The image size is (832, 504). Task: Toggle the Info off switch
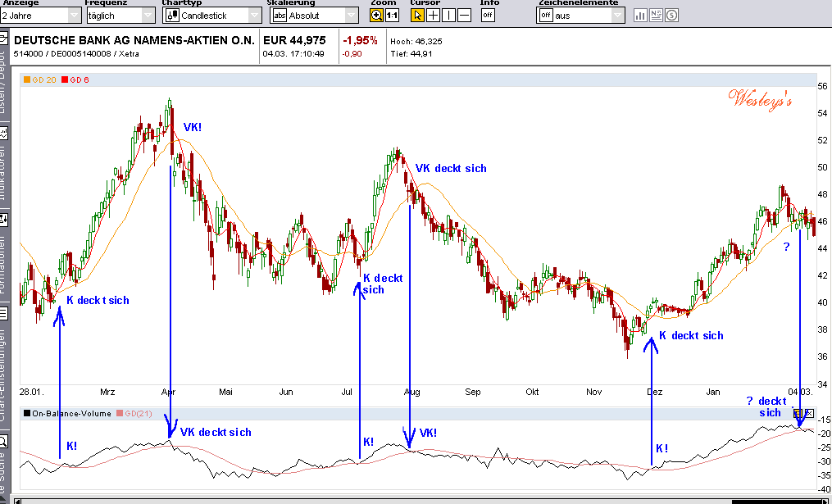(x=487, y=14)
